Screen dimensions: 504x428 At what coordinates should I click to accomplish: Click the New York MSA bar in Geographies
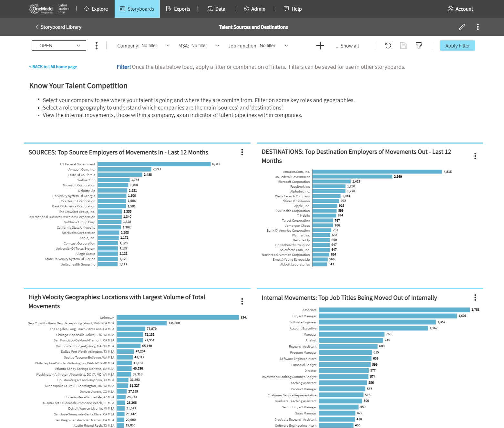pyautogui.click(x=142, y=323)
